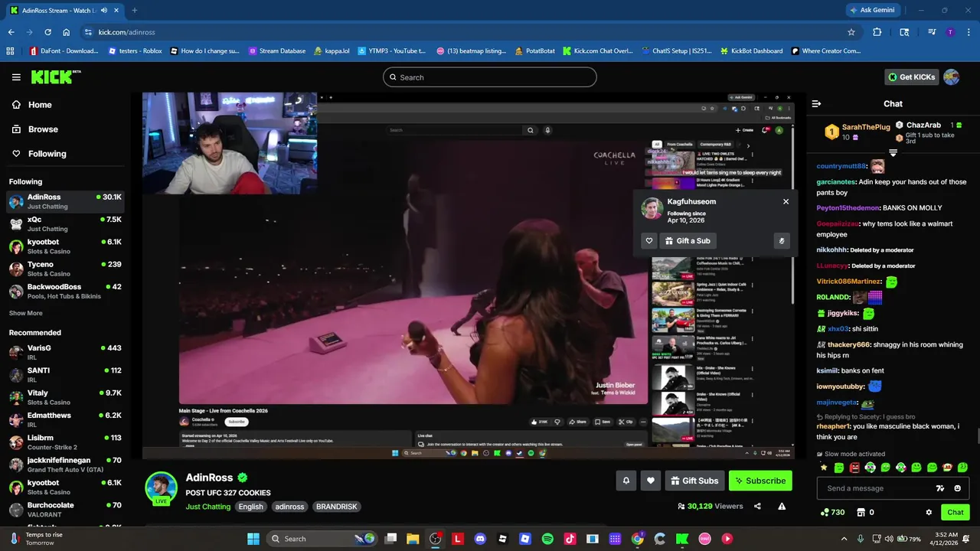Open Burchocolate recommended channel
The image size is (980, 551).
click(65, 510)
